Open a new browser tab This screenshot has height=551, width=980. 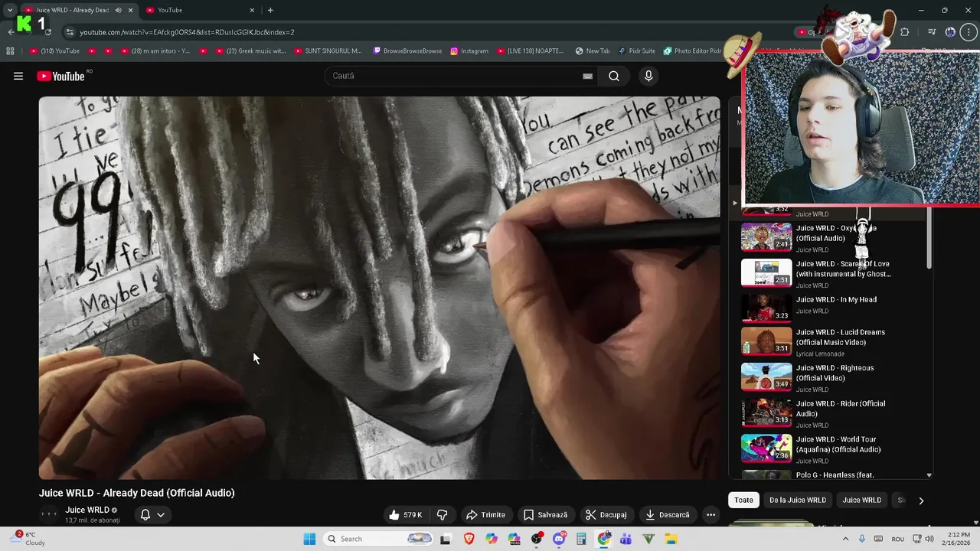click(270, 10)
